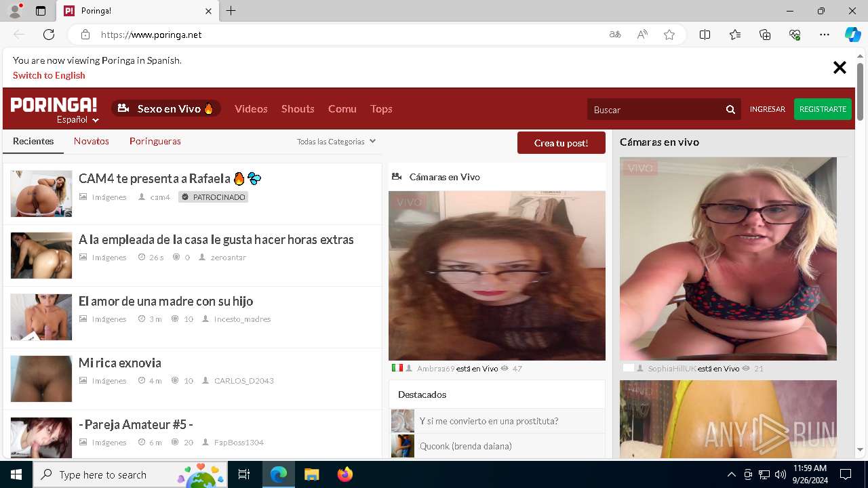Open File Explorer from the taskbar
This screenshot has height=488, width=868.
tap(311, 474)
